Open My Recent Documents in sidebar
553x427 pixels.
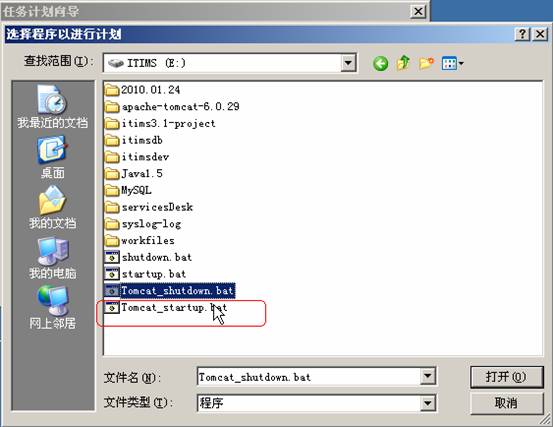click(x=53, y=107)
